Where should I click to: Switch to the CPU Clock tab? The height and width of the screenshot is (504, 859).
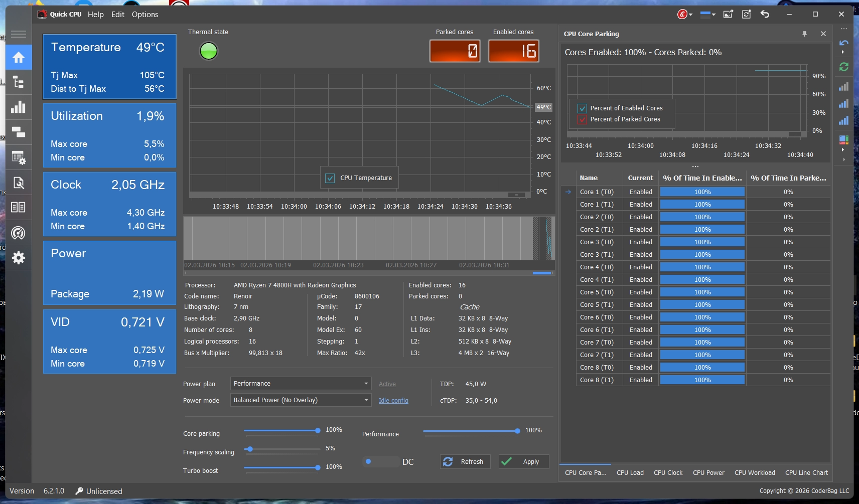[x=668, y=473]
